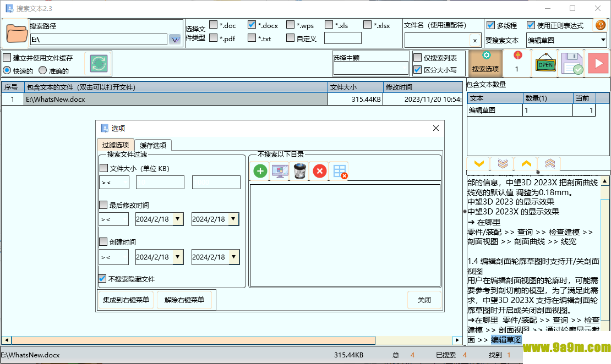Toggle 区分大小写 checkbox
Screen dimensions: 611x364
pos(417,70)
